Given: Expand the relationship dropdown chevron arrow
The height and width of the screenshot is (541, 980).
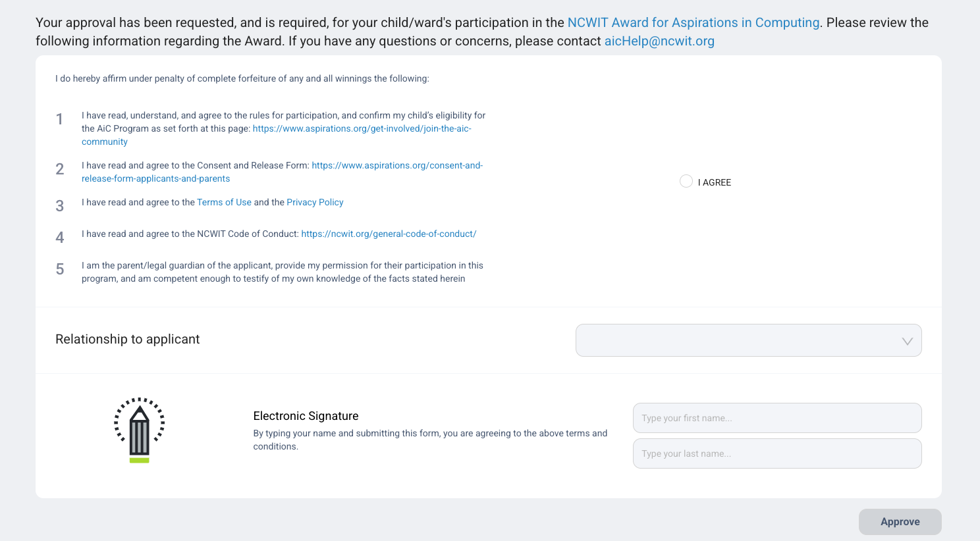Looking at the screenshot, I should pos(907,341).
